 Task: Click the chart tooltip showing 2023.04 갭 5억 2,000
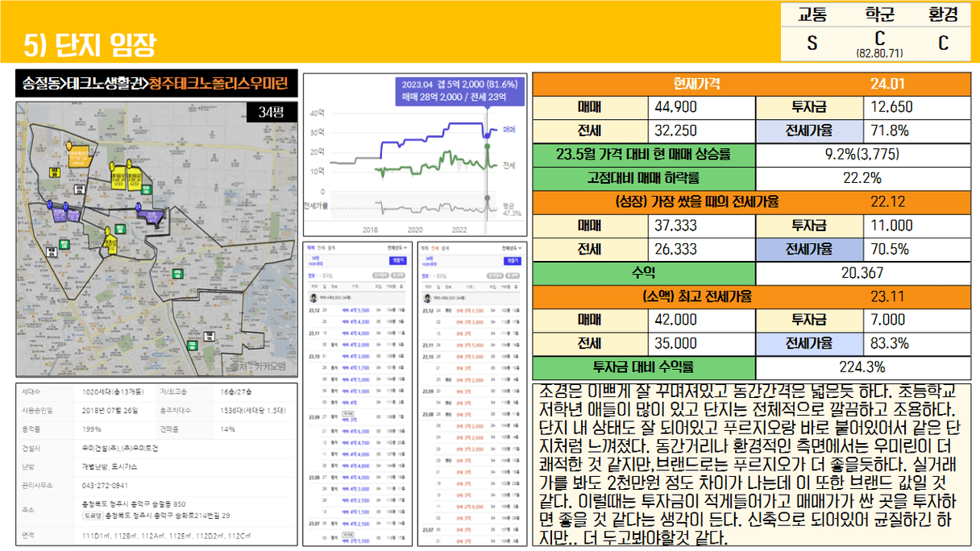click(459, 92)
